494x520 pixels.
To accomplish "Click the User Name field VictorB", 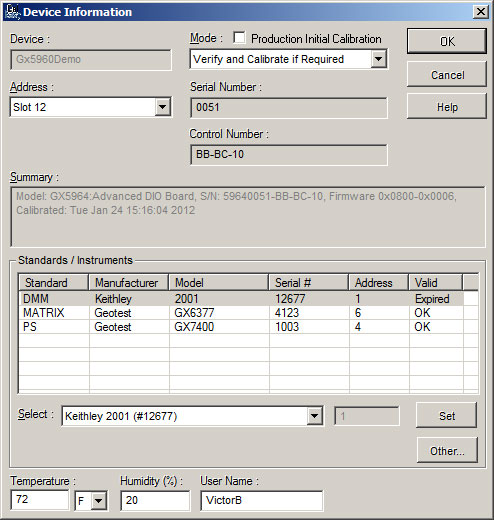I will coord(262,501).
